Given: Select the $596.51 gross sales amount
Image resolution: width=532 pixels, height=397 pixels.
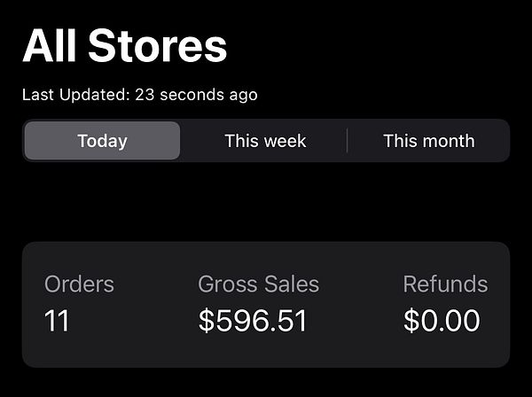Looking at the screenshot, I should (x=253, y=321).
